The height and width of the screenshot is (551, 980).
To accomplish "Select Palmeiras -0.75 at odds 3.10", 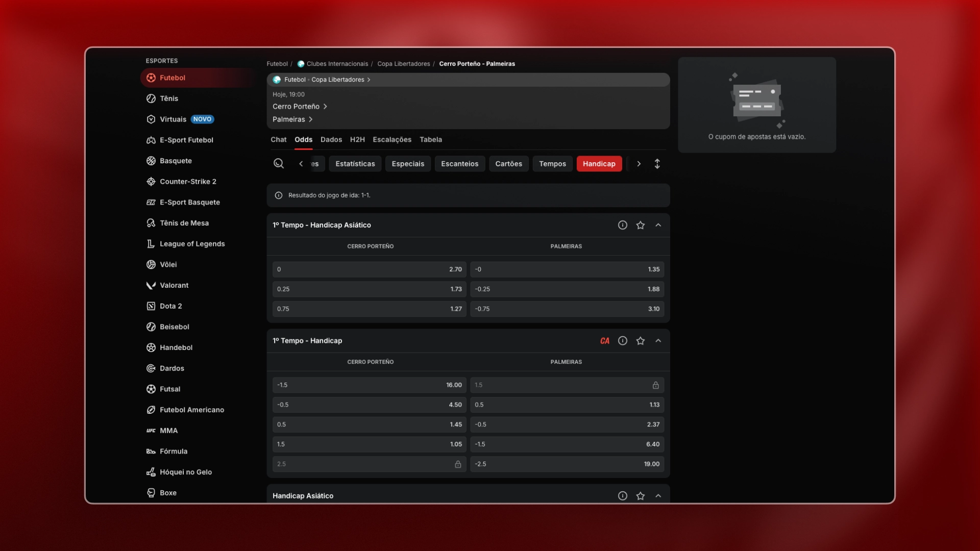I will point(567,309).
